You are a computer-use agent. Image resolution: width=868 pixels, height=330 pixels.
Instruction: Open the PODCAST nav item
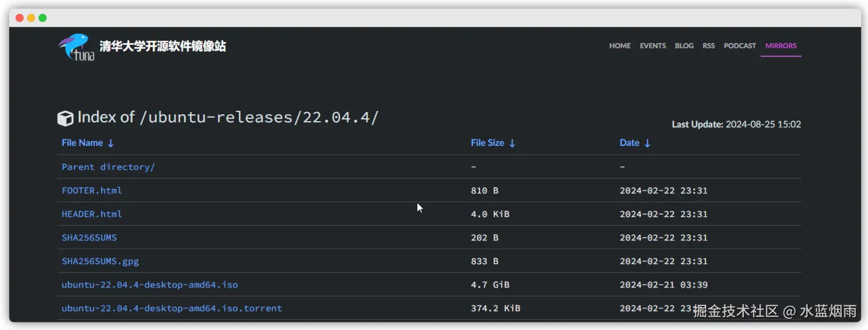click(740, 46)
